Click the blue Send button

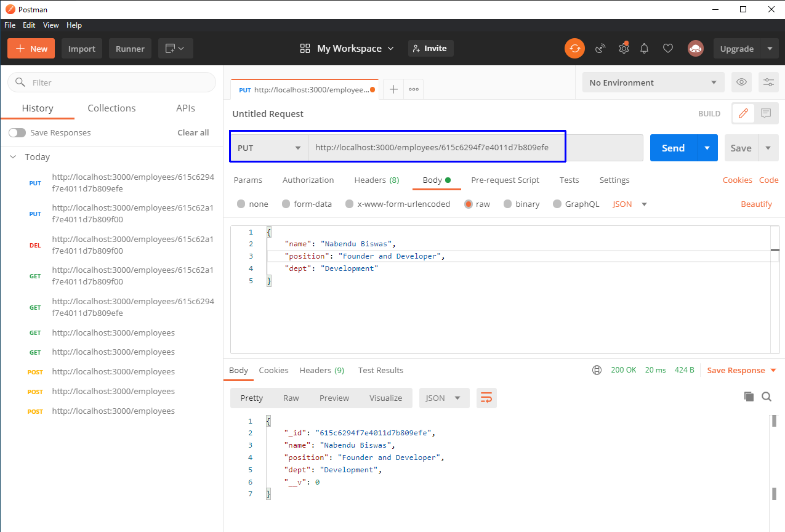click(673, 148)
